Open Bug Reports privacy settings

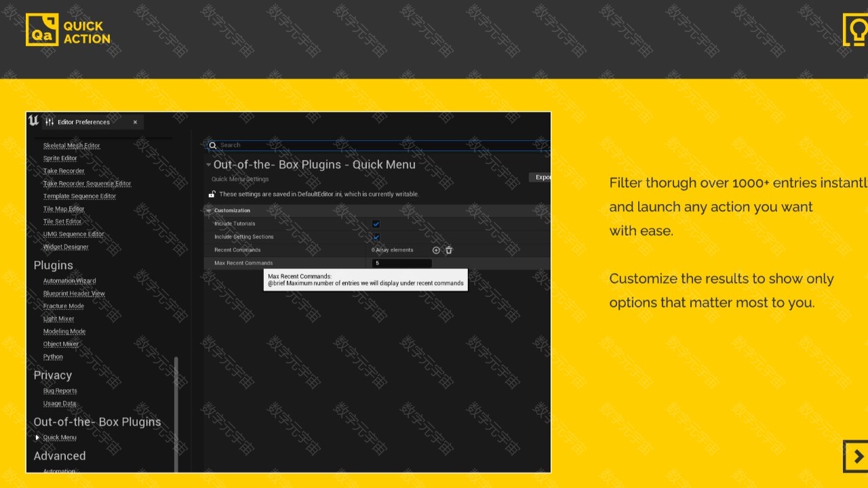[x=60, y=391]
